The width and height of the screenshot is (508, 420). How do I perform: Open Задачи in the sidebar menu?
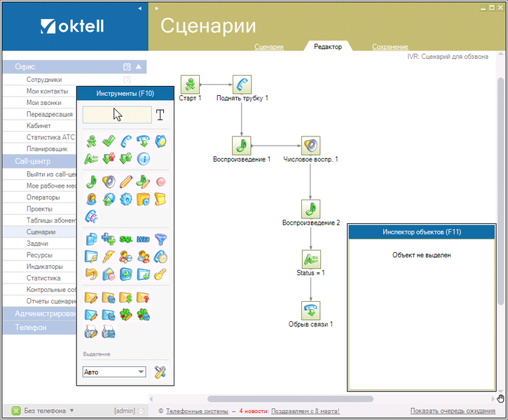(x=37, y=244)
